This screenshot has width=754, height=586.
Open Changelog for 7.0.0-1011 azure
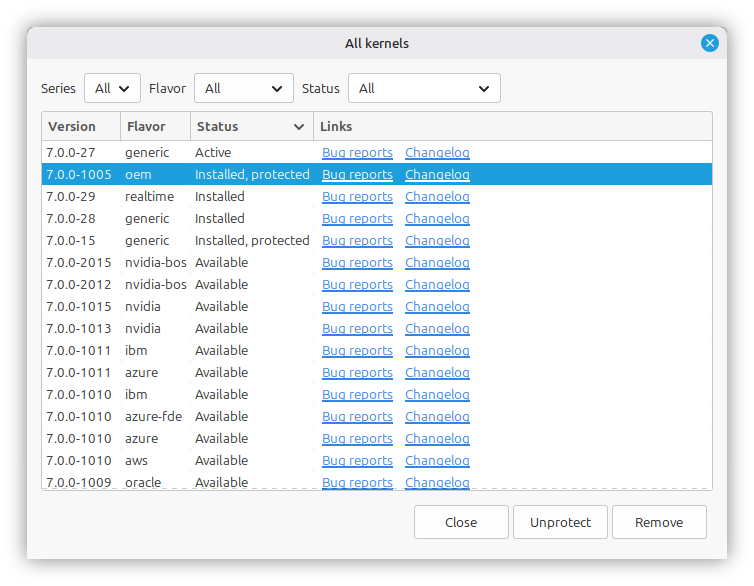coord(437,373)
